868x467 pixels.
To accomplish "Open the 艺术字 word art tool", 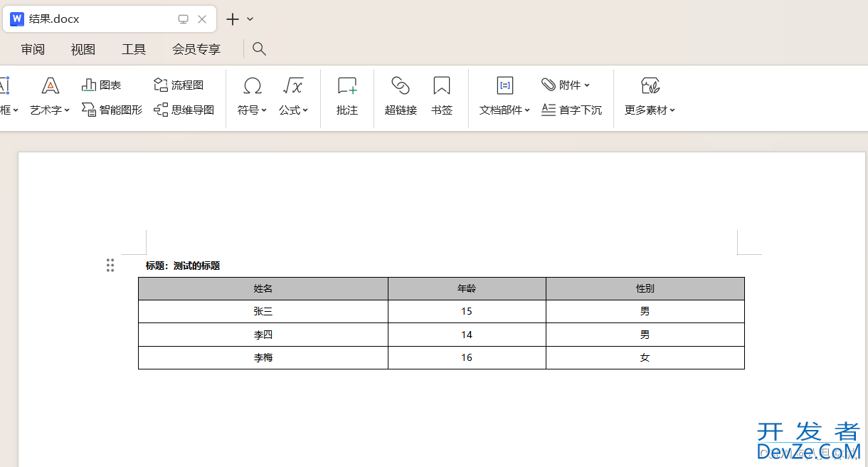I will (50, 97).
